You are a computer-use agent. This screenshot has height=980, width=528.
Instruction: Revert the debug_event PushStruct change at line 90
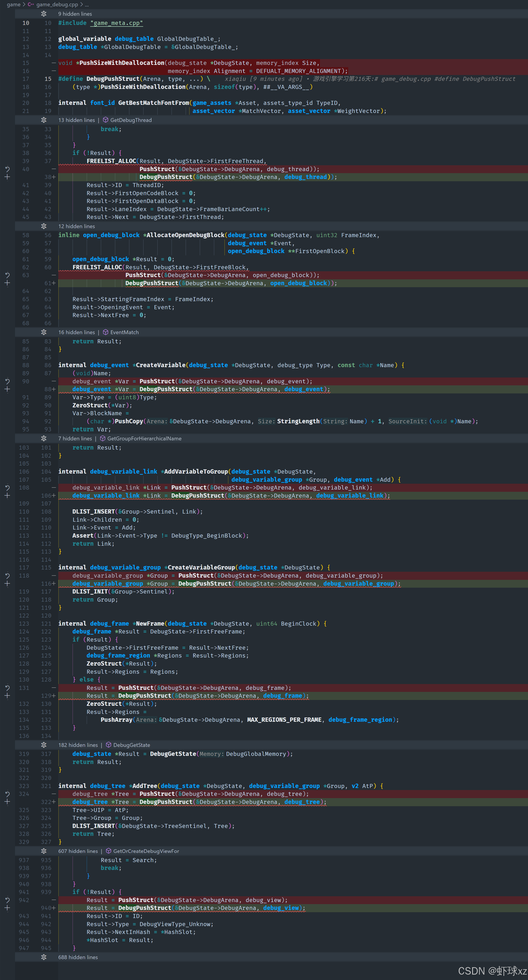[7, 381]
